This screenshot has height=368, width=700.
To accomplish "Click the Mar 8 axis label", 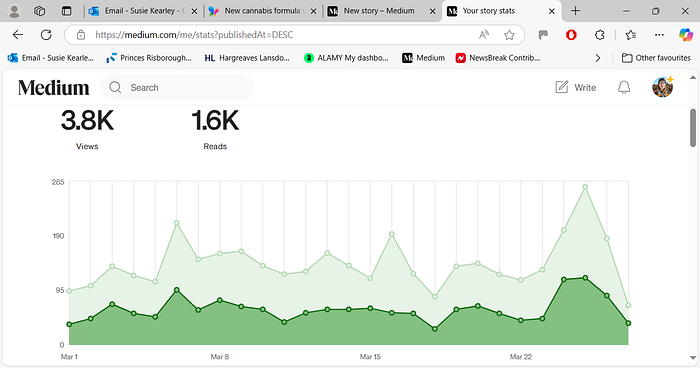I will [220, 357].
